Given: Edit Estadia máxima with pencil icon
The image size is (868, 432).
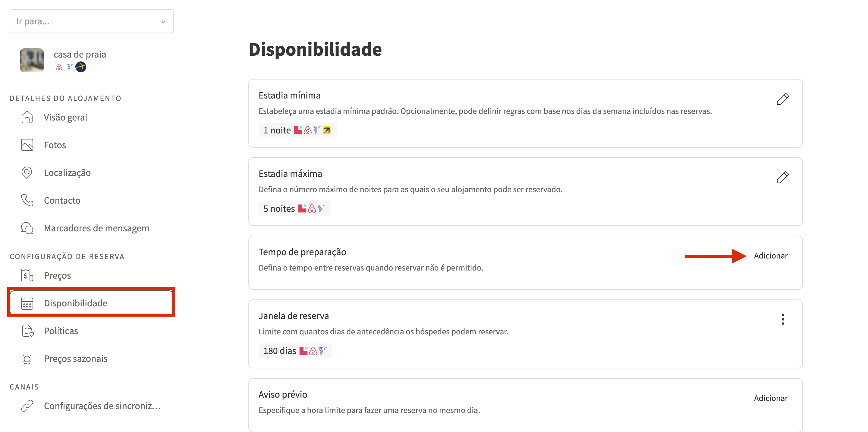Looking at the screenshot, I should (782, 177).
